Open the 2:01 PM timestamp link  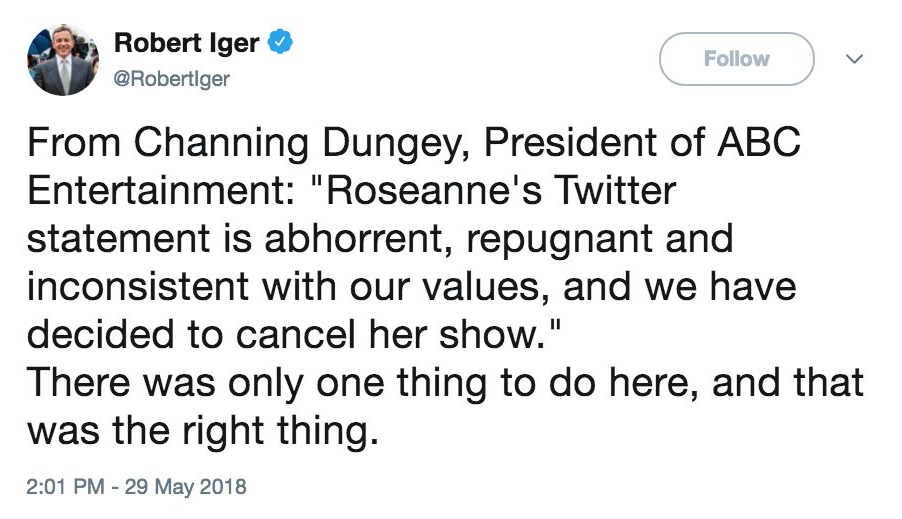pyautogui.click(x=66, y=487)
